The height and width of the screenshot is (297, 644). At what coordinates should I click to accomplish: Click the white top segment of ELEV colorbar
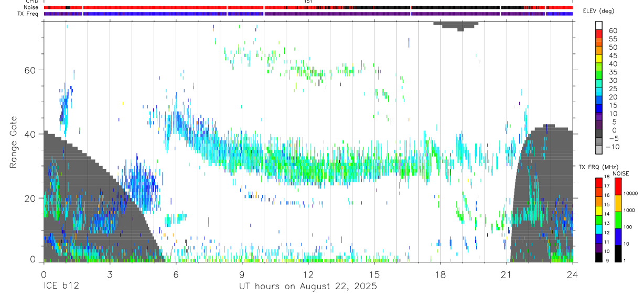point(599,25)
